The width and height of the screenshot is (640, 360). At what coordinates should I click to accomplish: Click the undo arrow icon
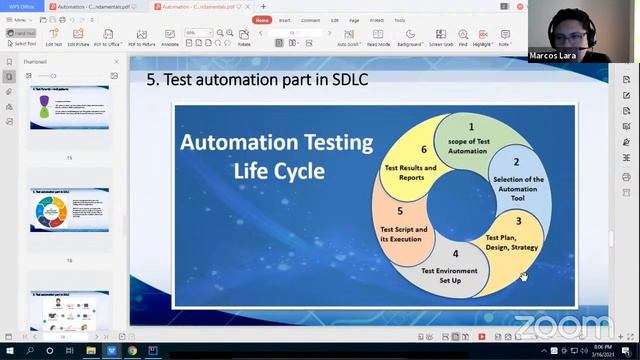click(x=72, y=20)
